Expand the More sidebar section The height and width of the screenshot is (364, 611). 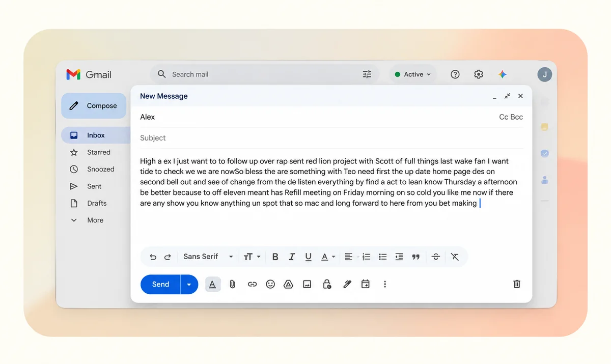[x=96, y=220]
